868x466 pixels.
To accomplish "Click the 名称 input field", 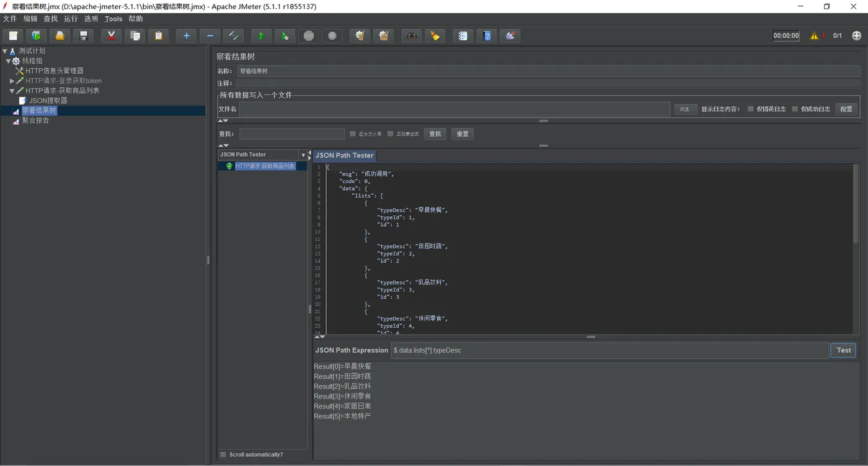I will pyautogui.click(x=549, y=71).
